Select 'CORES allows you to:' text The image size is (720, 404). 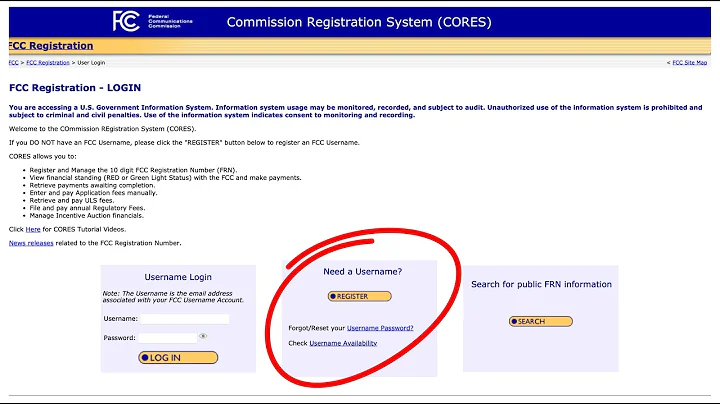[43, 156]
